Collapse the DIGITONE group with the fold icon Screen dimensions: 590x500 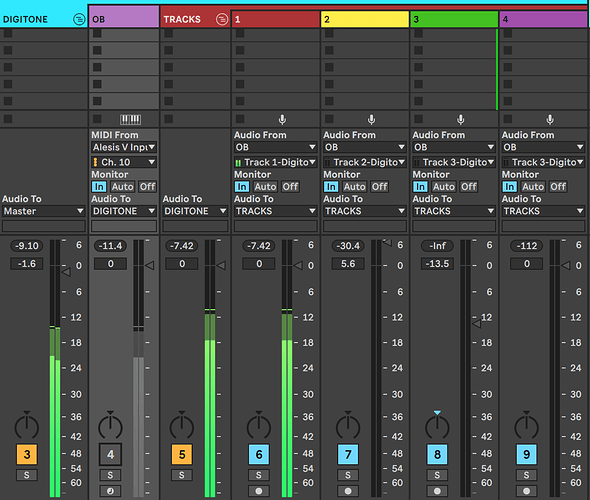pyautogui.click(x=79, y=19)
